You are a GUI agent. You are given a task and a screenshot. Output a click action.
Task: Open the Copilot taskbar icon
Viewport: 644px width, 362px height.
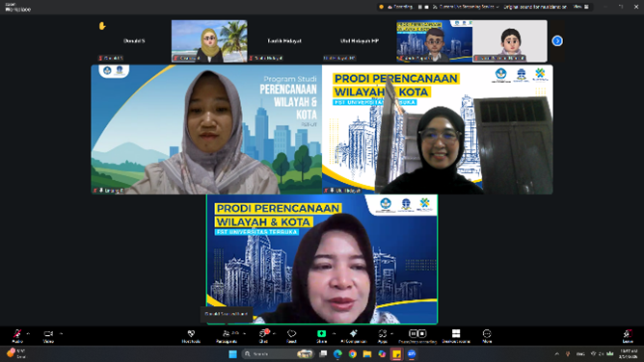382,353
